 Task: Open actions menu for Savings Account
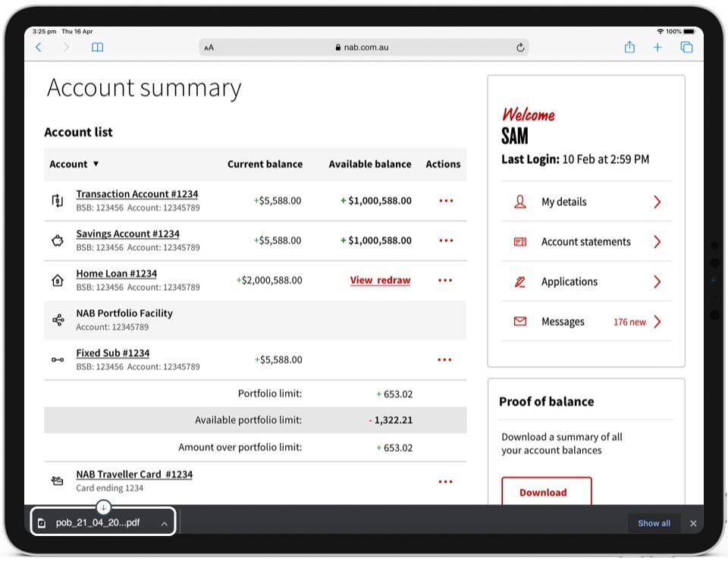pyautogui.click(x=446, y=240)
